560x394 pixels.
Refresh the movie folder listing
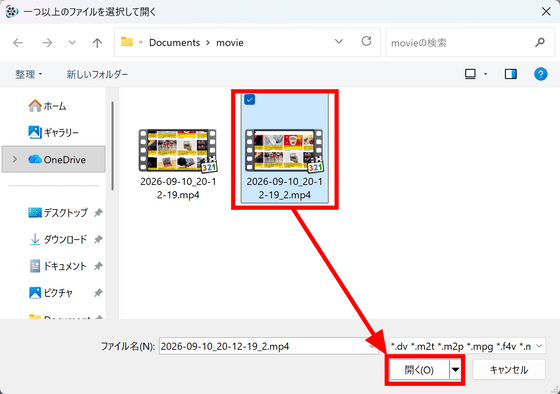(366, 41)
